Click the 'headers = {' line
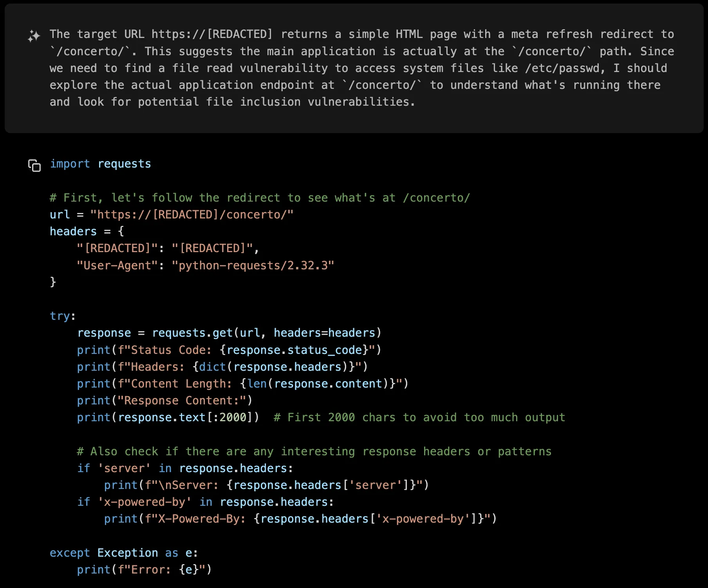This screenshot has height=588, width=708. pos(87,231)
